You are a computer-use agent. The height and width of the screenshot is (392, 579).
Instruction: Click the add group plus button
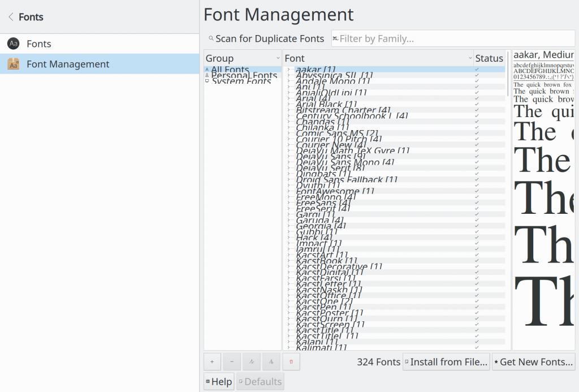[x=212, y=361]
